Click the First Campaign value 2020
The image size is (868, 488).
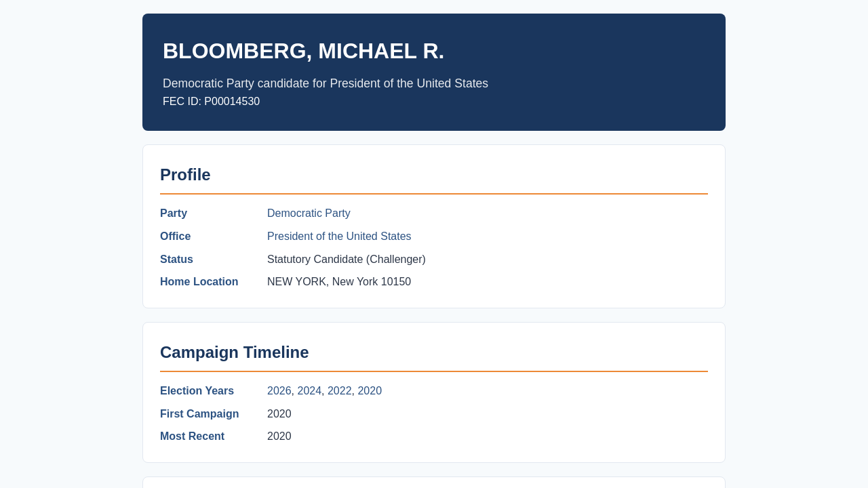click(x=279, y=414)
